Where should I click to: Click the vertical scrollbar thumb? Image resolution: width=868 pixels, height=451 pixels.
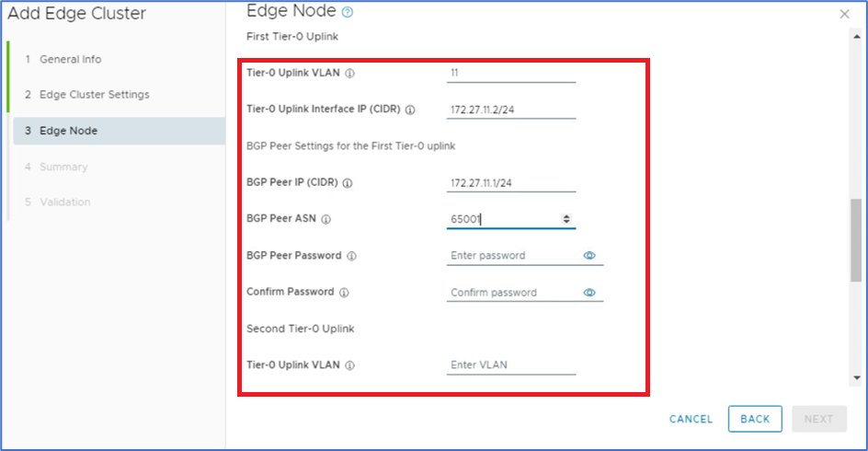coord(856,238)
